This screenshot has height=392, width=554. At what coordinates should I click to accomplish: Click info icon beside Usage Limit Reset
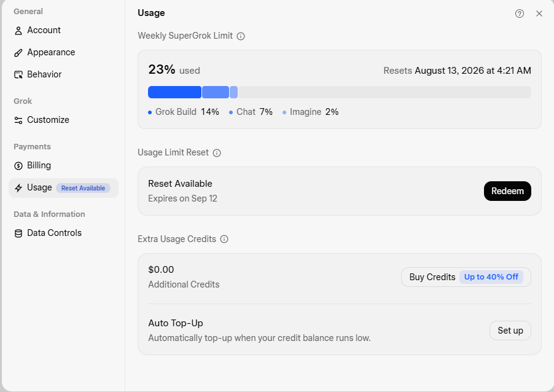tap(217, 153)
